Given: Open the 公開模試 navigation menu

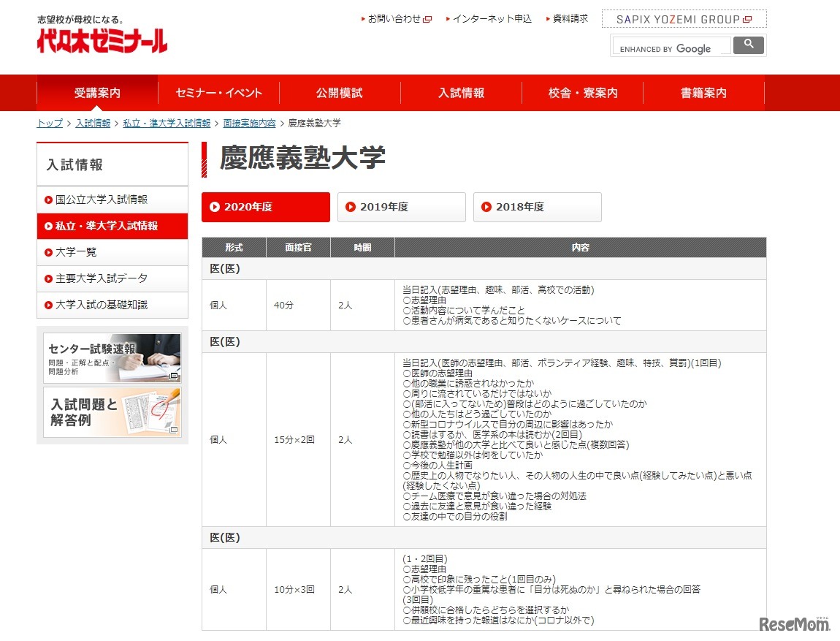Looking at the screenshot, I should pyautogui.click(x=339, y=93).
